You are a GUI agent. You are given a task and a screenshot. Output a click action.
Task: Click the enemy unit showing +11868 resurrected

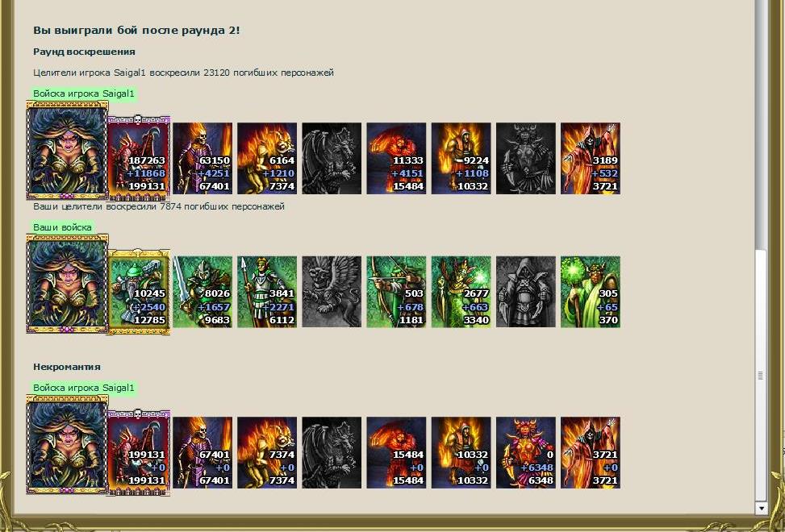coord(140,158)
